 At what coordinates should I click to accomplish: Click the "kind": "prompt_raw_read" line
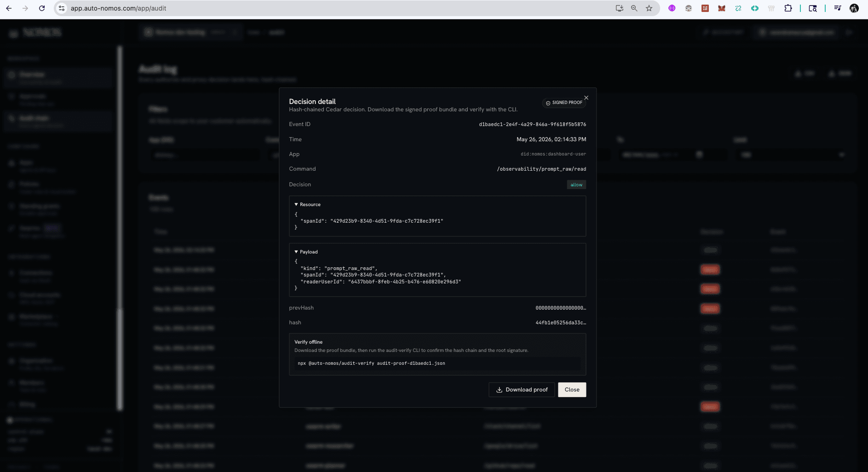(x=339, y=268)
